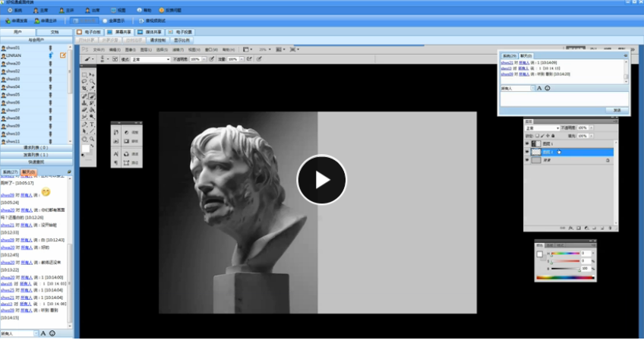Select the Eyedropper tool

[92, 88]
